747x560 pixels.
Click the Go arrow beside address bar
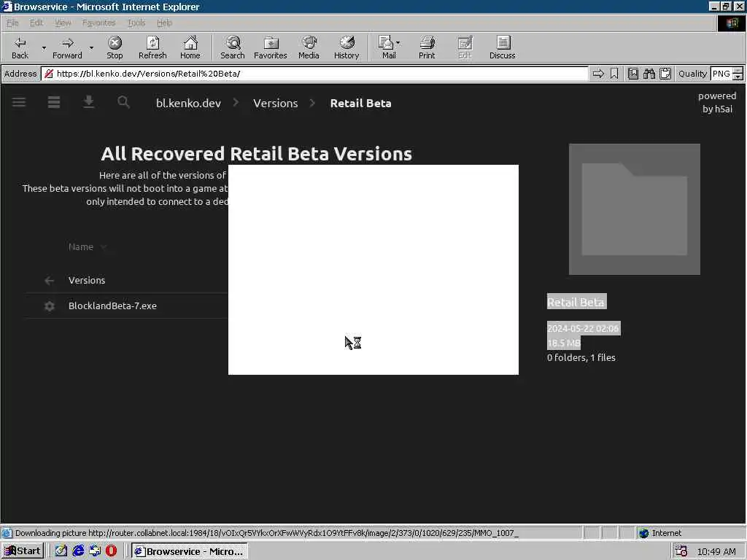pos(598,74)
